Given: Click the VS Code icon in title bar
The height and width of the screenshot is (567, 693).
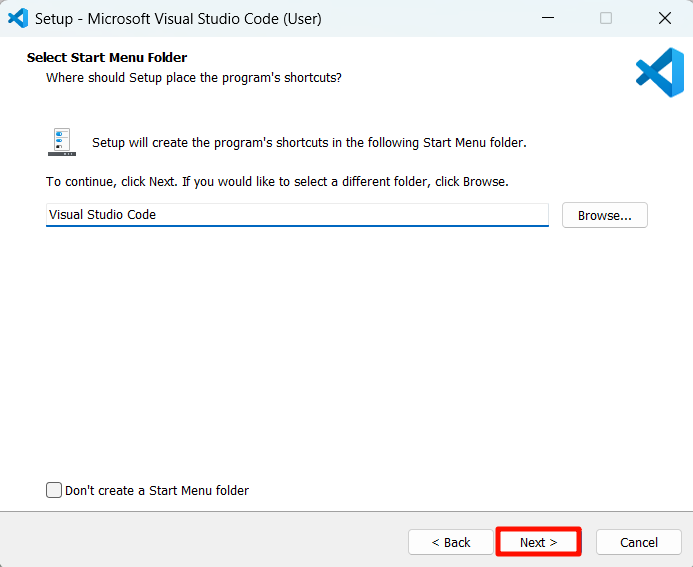Looking at the screenshot, I should (17, 18).
